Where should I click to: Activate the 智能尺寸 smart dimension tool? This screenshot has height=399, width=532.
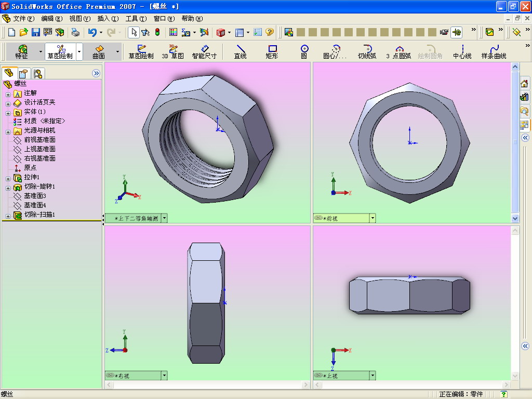[x=204, y=51]
